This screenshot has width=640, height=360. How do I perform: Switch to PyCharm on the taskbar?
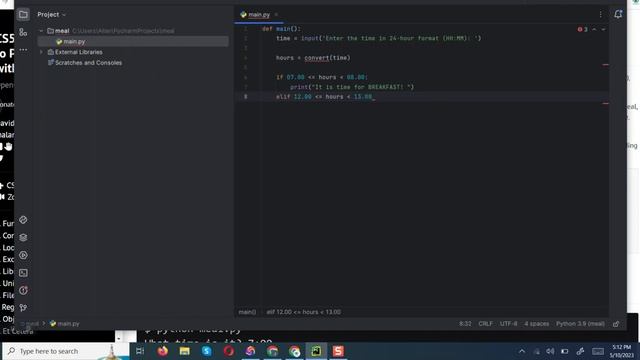[316, 351]
